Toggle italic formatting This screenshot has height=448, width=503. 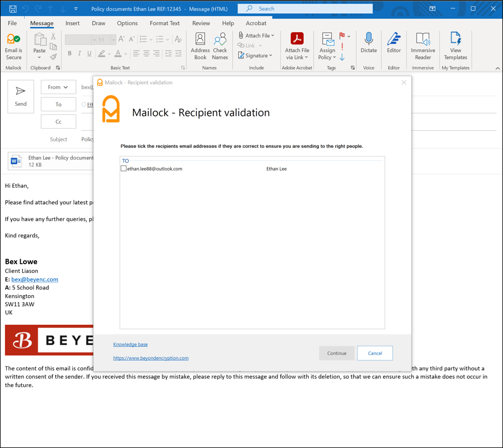pos(79,53)
